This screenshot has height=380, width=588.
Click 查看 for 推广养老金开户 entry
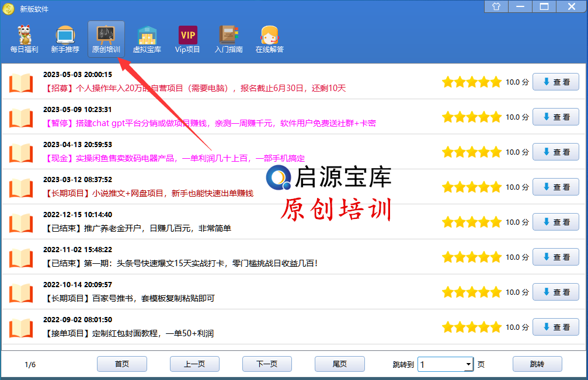point(556,222)
